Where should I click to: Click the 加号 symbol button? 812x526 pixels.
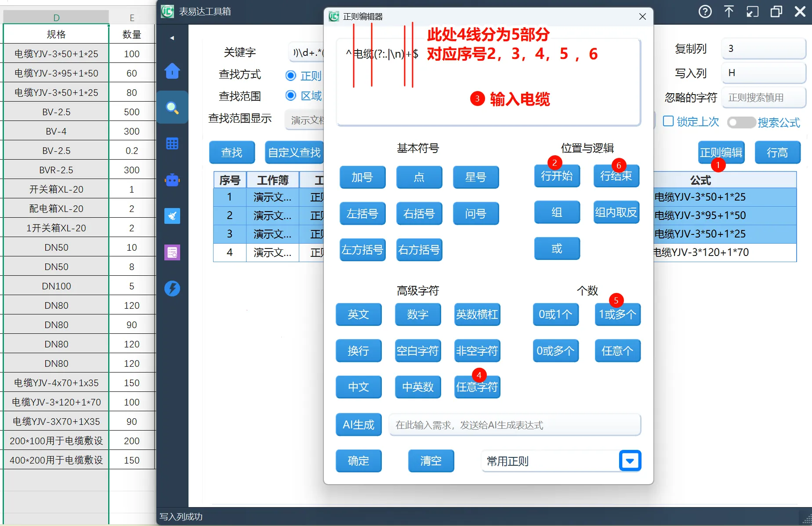(362, 177)
